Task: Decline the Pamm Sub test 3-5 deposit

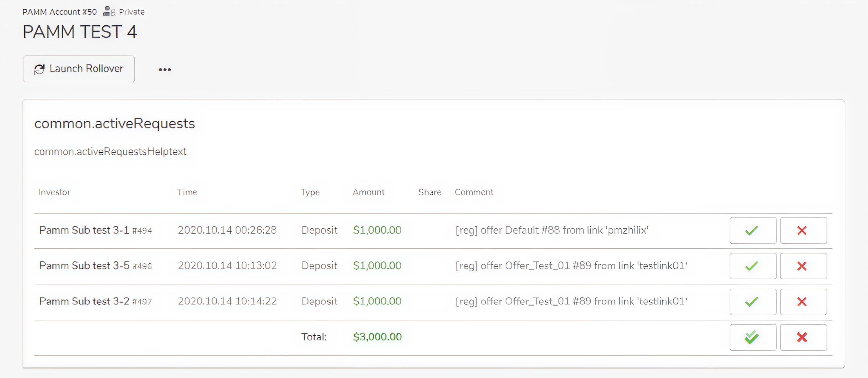Action: (x=803, y=266)
